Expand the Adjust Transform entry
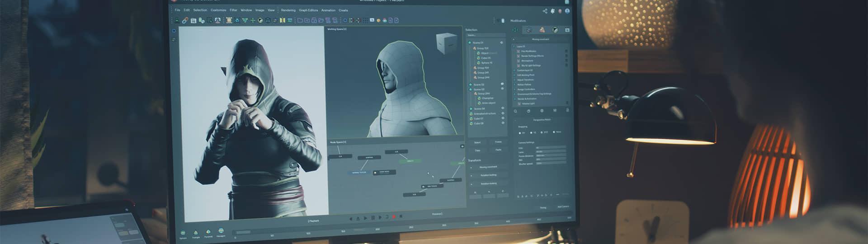This screenshot has width=868, height=244. click(514, 80)
